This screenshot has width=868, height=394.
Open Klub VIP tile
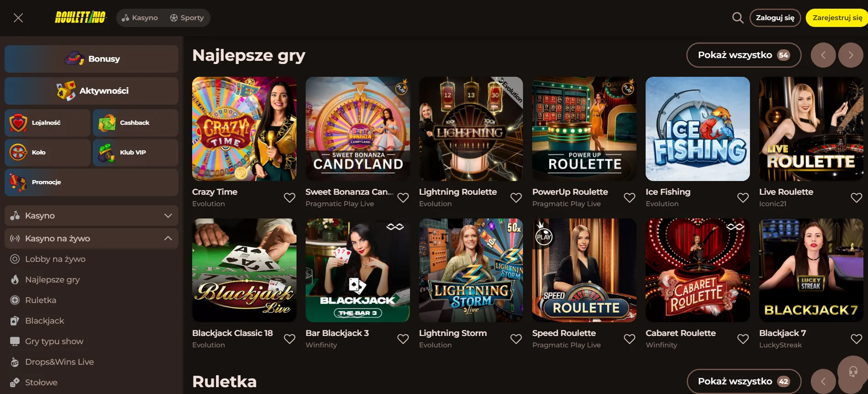pyautogui.click(x=135, y=152)
